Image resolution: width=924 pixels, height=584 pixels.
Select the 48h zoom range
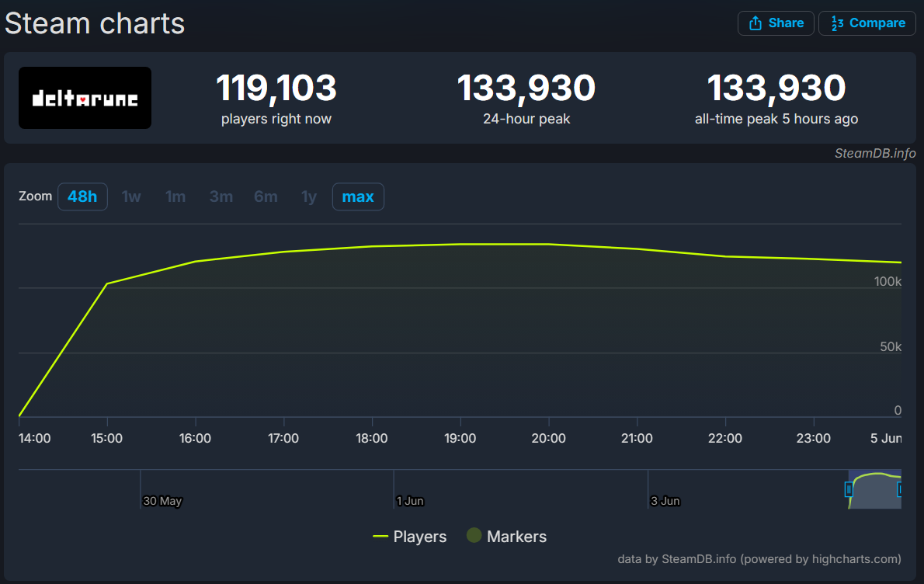pyautogui.click(x=82, y=196)
